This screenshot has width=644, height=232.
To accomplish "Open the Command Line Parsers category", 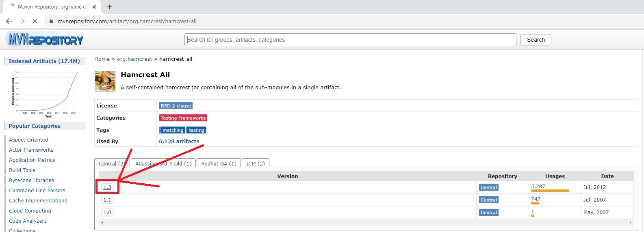I will point(37,191).
